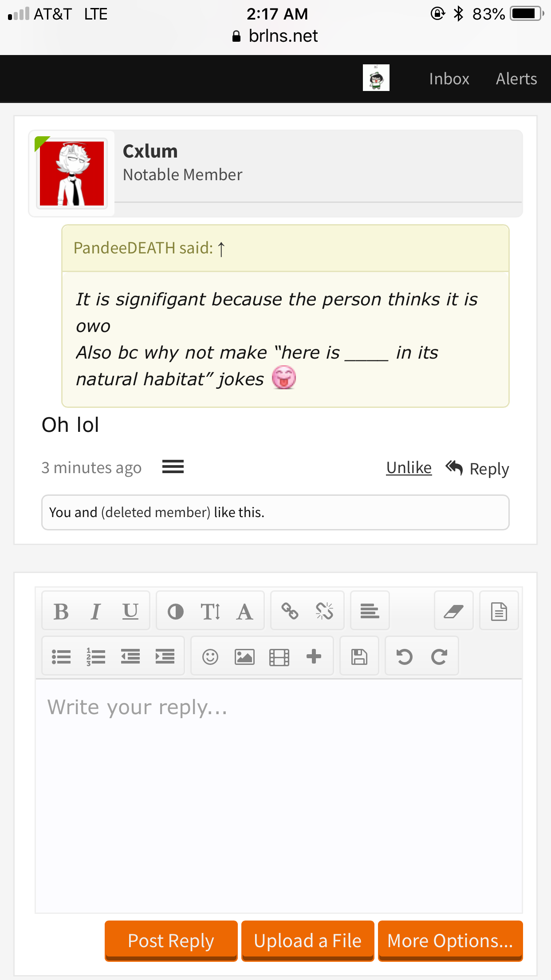Click the undo arrow icon
551x980 pixels.
[x=405, y=656]
